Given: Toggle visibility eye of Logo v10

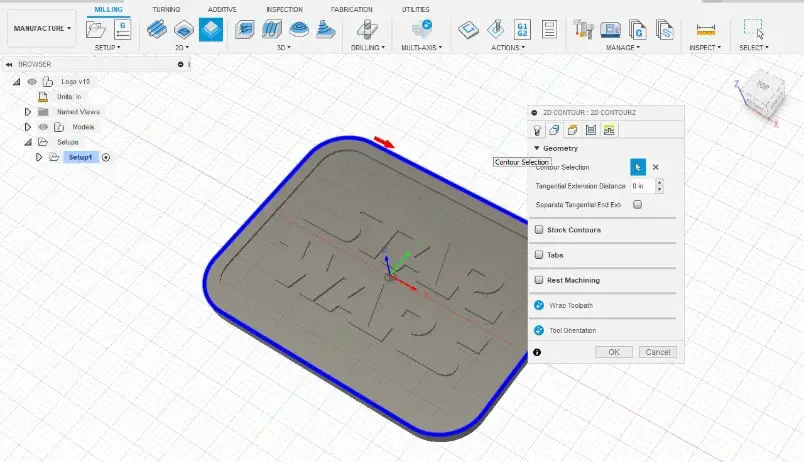Looking at the screenshot, I should point(32,82).
